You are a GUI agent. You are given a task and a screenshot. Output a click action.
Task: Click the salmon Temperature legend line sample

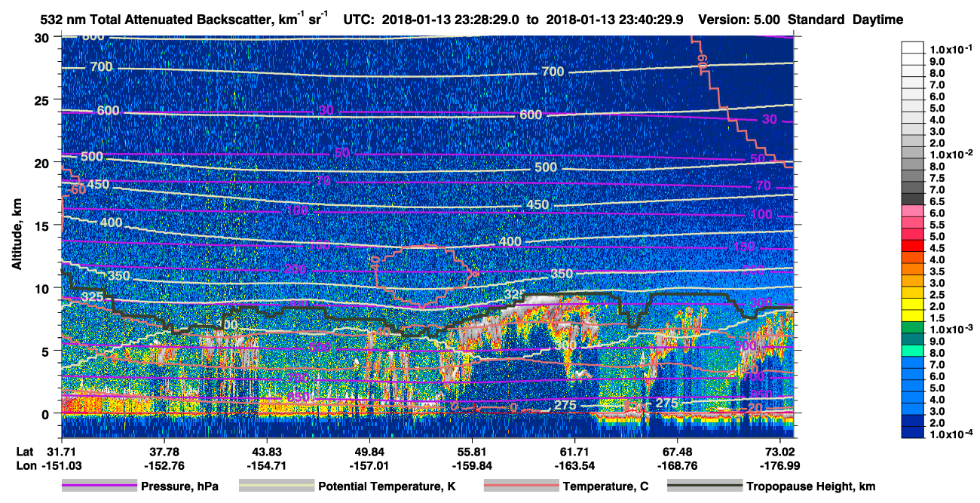(x=520, y=486)
